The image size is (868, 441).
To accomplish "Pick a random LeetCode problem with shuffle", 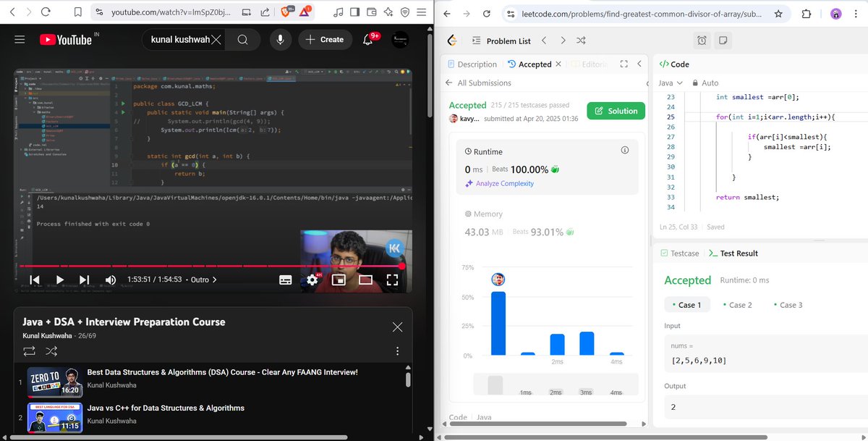I will pyautogui.click(x=581, y=41).
